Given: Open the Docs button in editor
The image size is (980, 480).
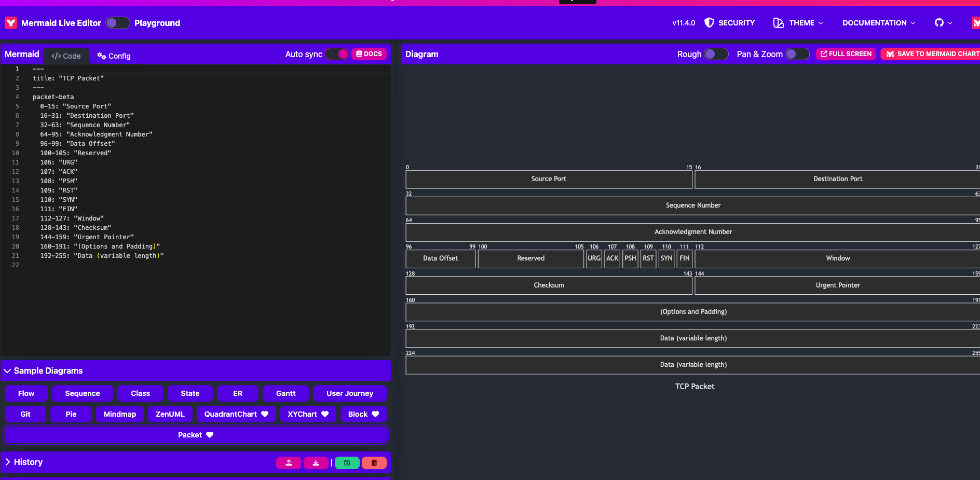Looking at the screenshot, I should point(369,54).
